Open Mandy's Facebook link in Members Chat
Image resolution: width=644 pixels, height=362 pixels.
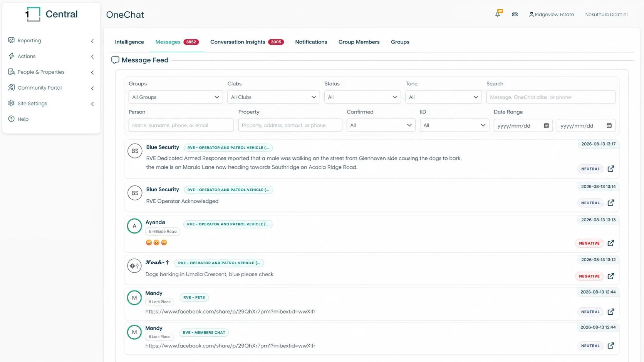(x=230, y=346)
